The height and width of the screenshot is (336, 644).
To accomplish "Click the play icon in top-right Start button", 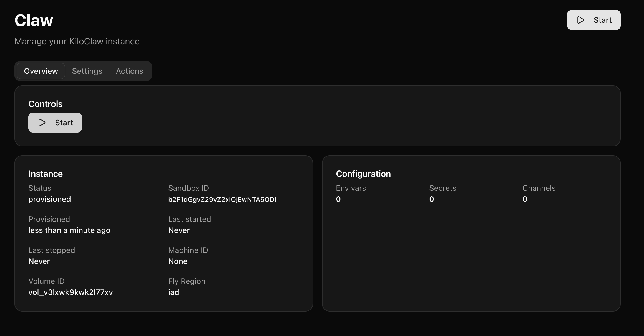I will pyautogui.click(x=580, y=20).
